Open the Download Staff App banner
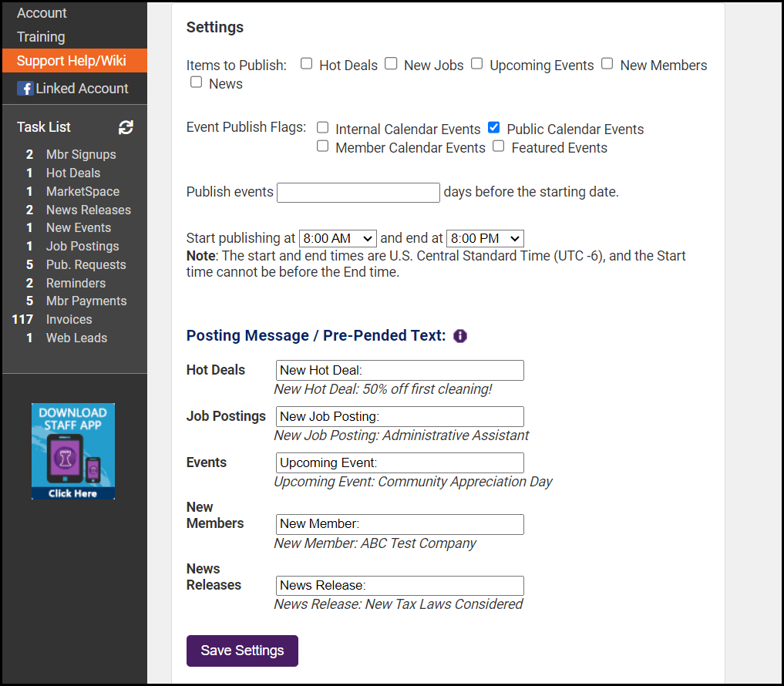 [73, 451]
